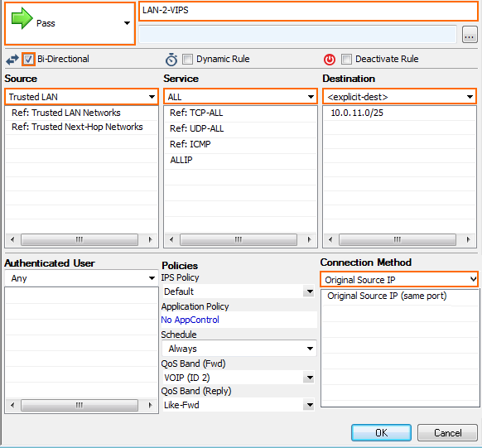482x448 pixels.
Task: Open the No AppControl link
Action: click(190, 320)
